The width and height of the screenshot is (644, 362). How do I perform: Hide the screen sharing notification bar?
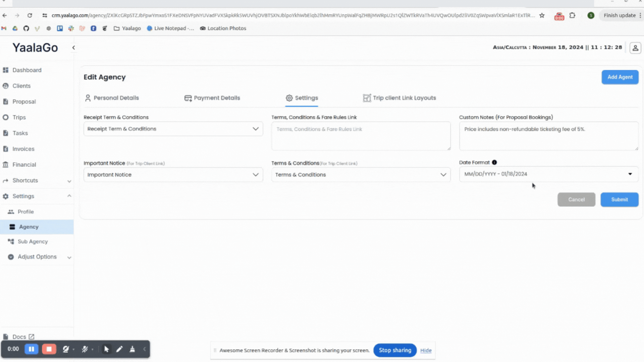pyautogui.click(x=426, y=350)
